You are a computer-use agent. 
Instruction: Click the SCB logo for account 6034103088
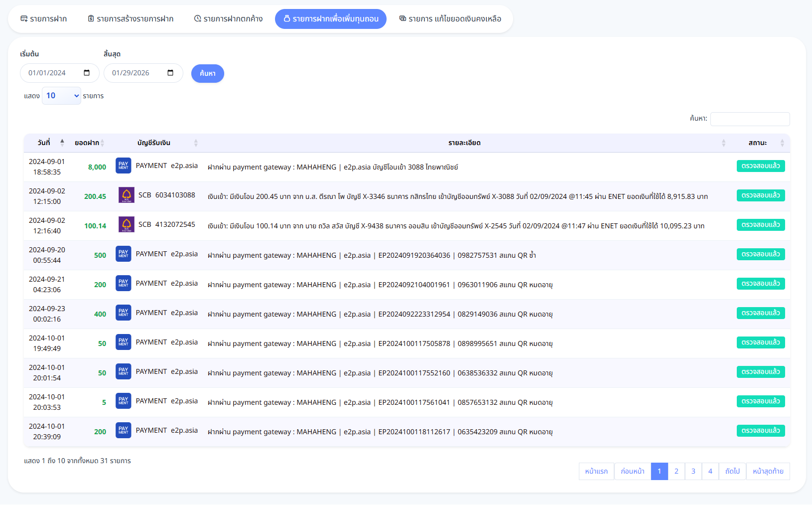[127, 195]
